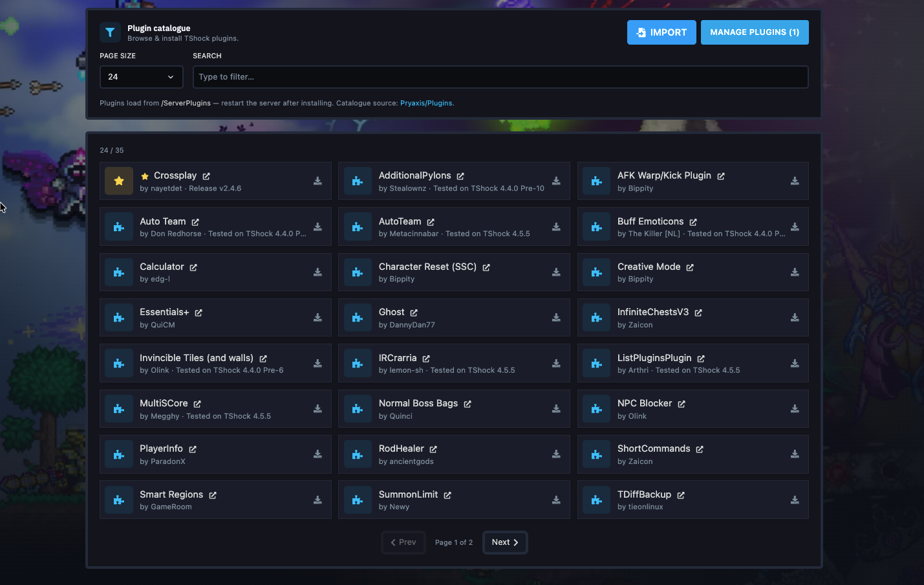Click the Crossplay star thumbnail
The width and height of the screenshot is (924, 585).
click(119, 181)
